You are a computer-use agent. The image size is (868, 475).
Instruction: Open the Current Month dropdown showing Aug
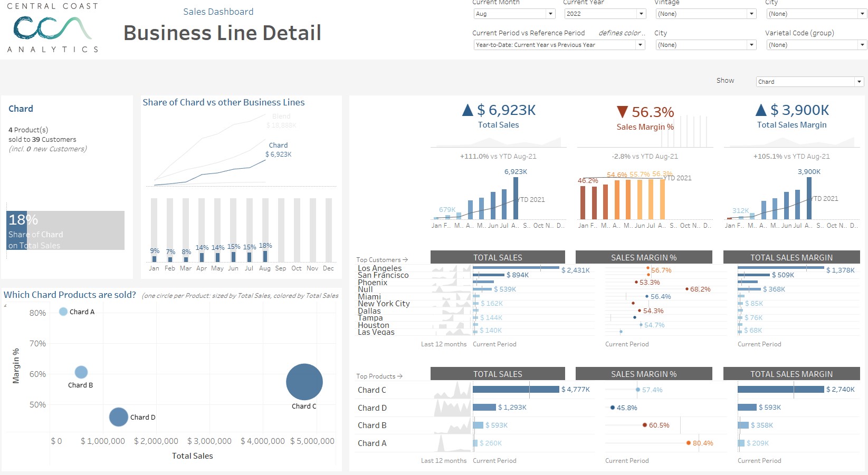coord(514,14)
